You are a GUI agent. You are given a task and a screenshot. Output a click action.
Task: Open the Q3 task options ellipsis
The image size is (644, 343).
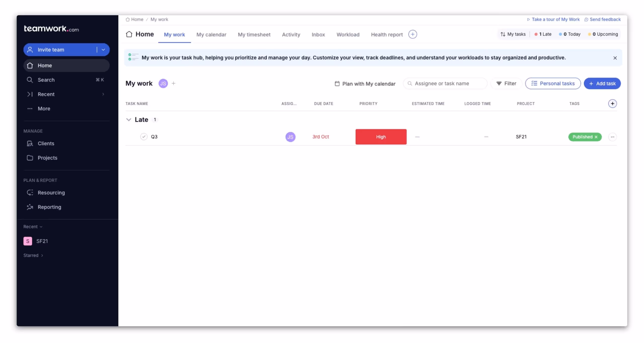(612, 137)
